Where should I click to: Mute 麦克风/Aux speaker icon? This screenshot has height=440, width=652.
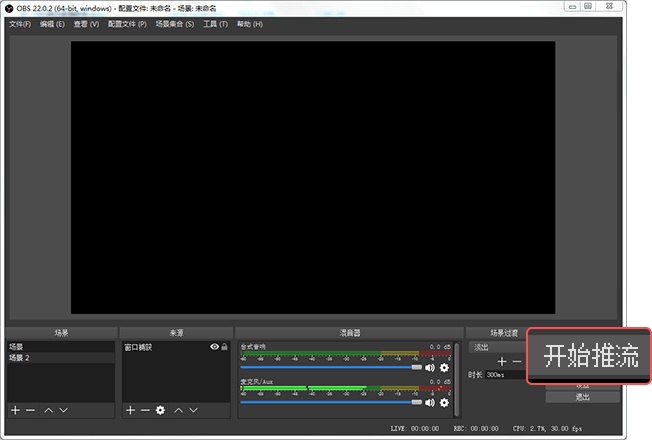coord(430,403)
